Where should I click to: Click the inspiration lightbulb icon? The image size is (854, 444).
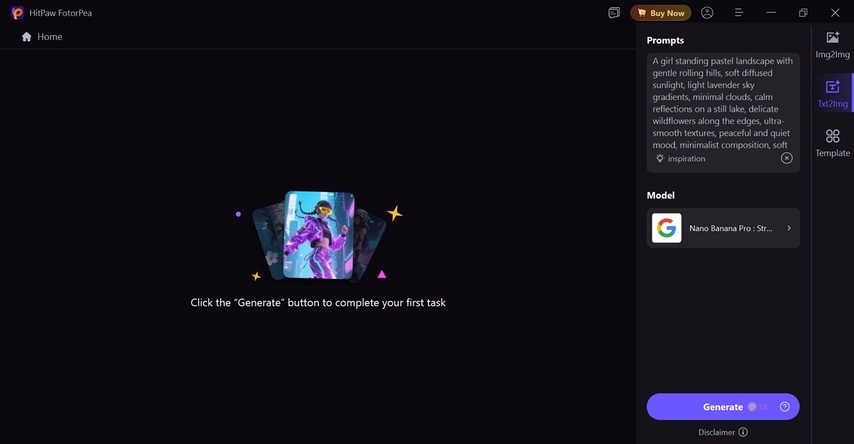click(660, 159)
